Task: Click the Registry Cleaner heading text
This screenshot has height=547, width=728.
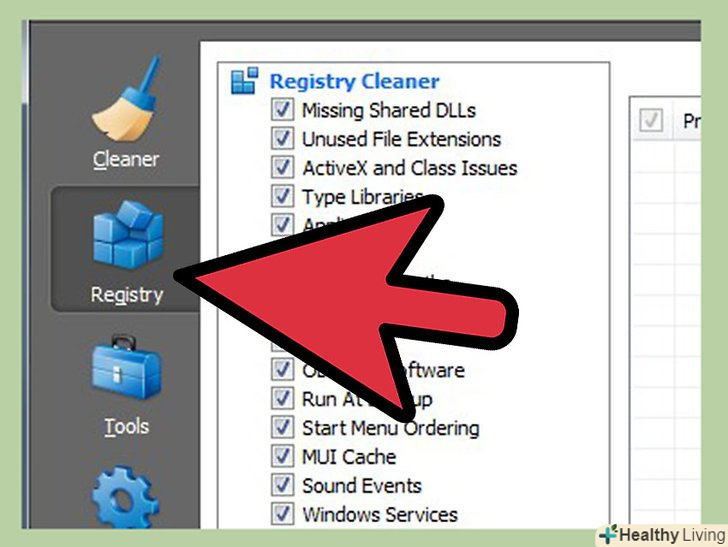Action: pos(354,81)
